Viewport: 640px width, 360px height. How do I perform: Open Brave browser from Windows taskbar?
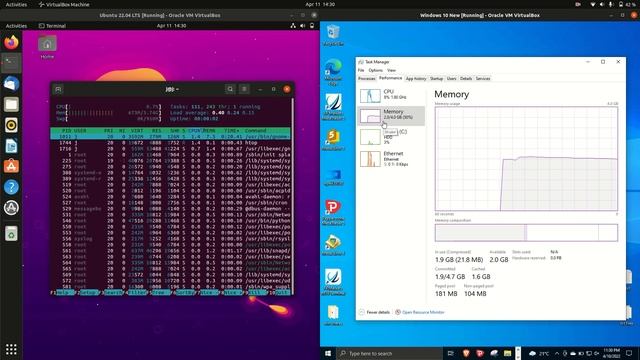tap(466, 353)
